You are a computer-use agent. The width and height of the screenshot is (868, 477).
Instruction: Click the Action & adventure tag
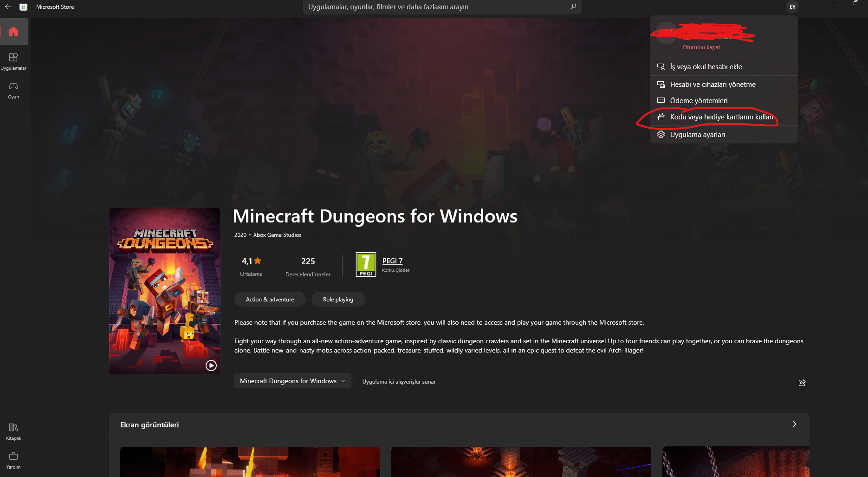(270, 300)
